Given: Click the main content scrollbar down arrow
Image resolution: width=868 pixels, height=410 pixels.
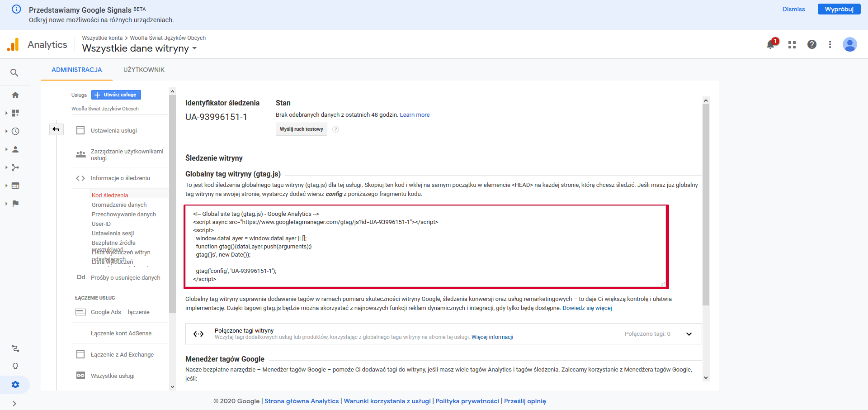Looking at the screenshot, I should (x=706, y=378).
